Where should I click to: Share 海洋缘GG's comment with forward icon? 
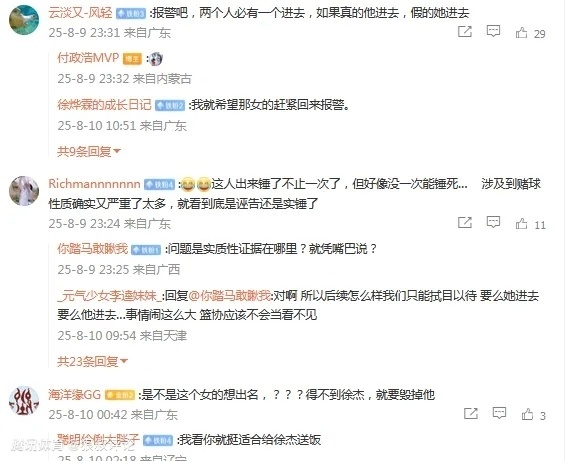[471, 413]
